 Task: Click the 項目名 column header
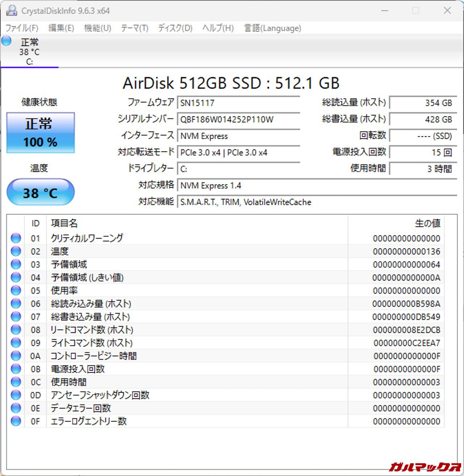coord(64,223)
